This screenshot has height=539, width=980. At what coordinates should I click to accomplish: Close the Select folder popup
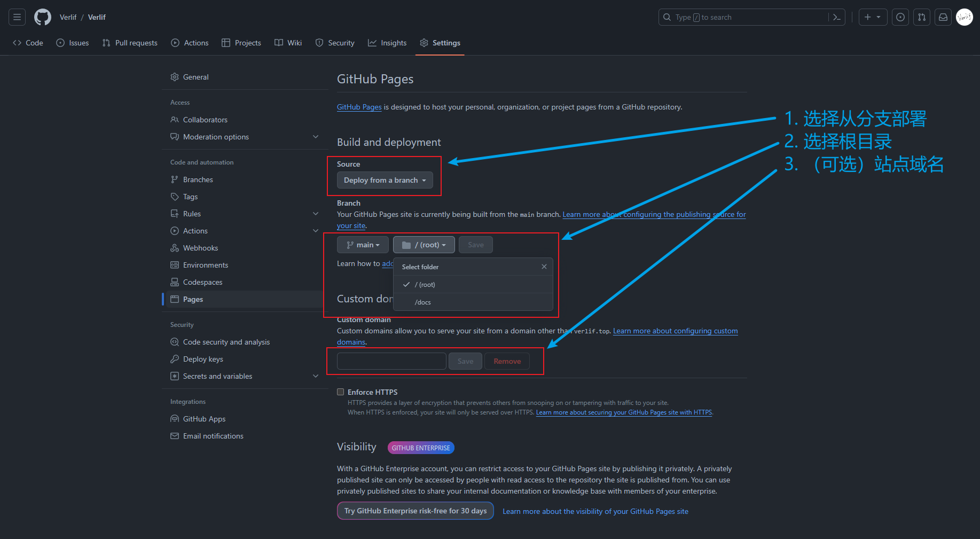point(544,267)
